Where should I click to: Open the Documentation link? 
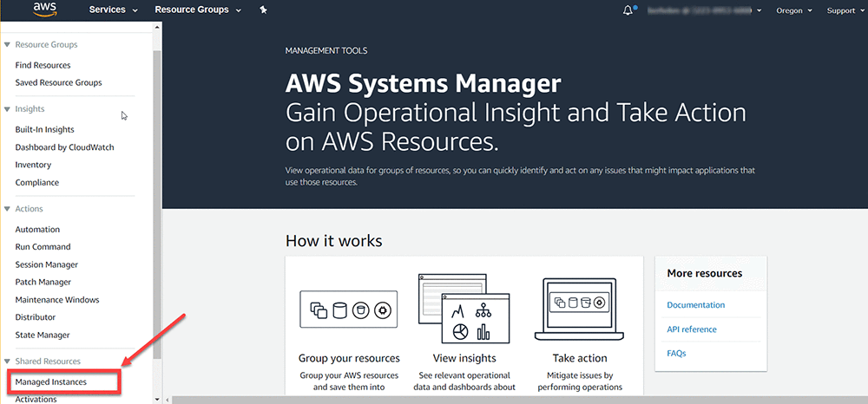(x=695, y=305)
